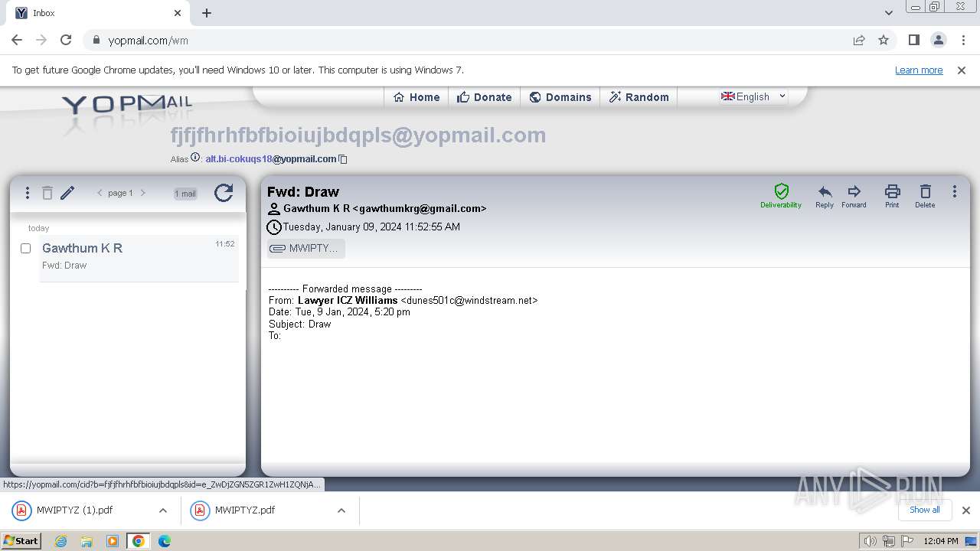
Task: Click the YOPmail logo
Action: [127, 104]
